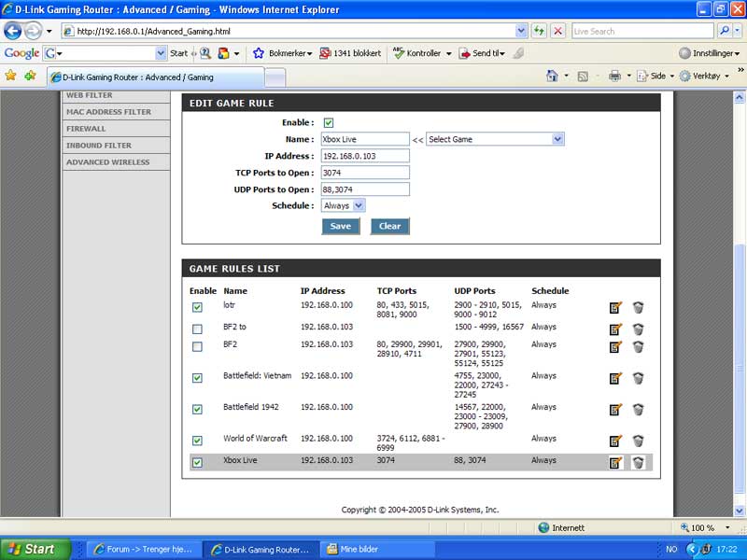747x560 pixels.
Task: Click the browser forward arrow
Action: pos(33,32)
